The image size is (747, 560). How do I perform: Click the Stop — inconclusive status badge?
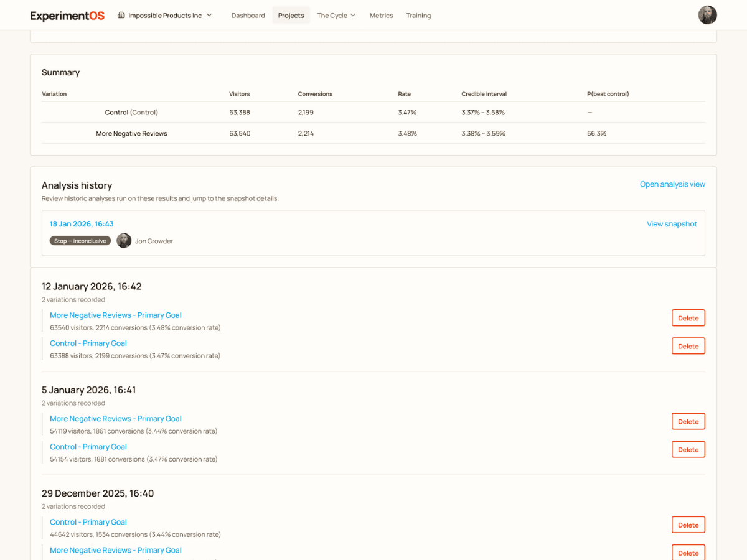coord(80,240)
